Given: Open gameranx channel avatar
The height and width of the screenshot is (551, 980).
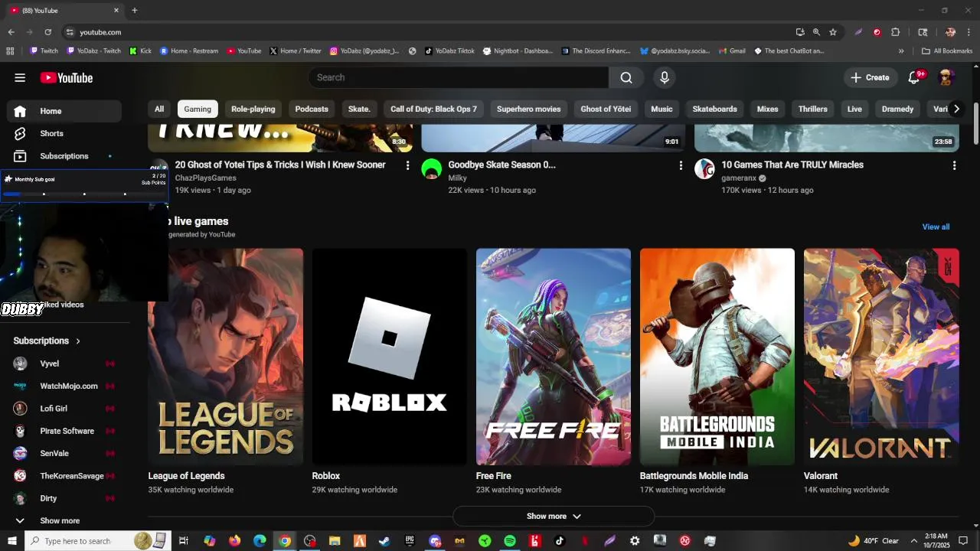Looking at the screenshot, I should 704,169.
